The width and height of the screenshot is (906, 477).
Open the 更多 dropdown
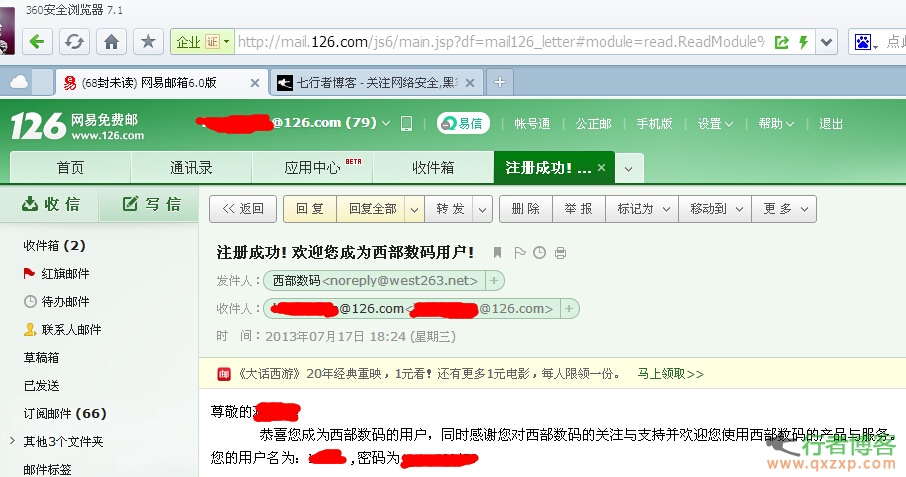pos(784,208)
